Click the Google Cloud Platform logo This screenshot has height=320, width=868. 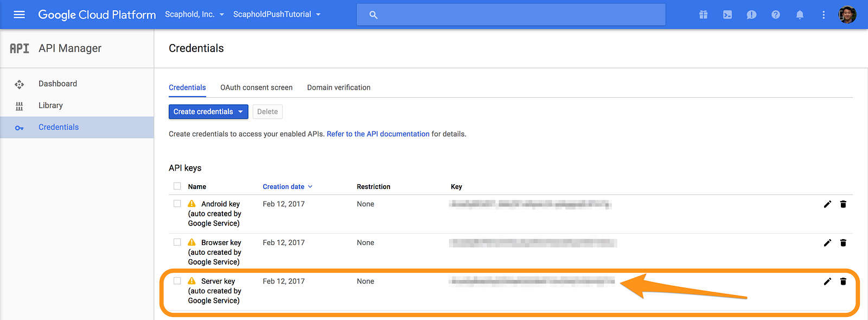pyautogui.click(x=97, y=15)
